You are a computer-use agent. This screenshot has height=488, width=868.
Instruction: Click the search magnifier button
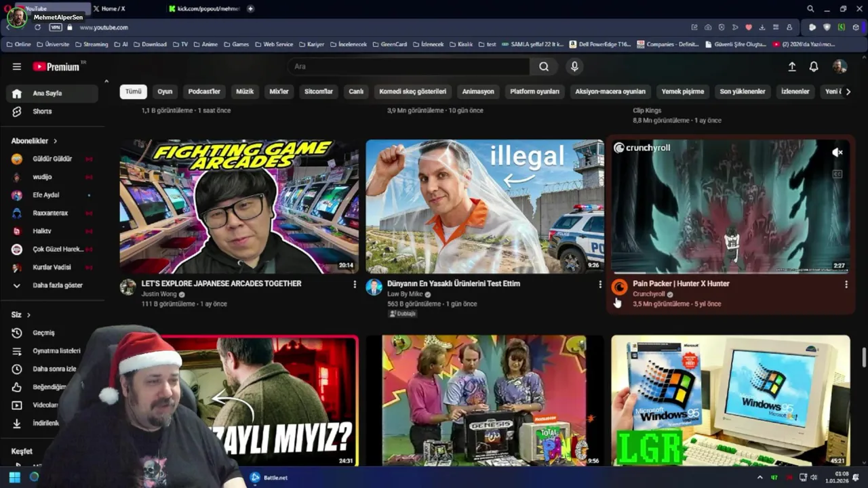pyautogui.click(x=544, y=66)
